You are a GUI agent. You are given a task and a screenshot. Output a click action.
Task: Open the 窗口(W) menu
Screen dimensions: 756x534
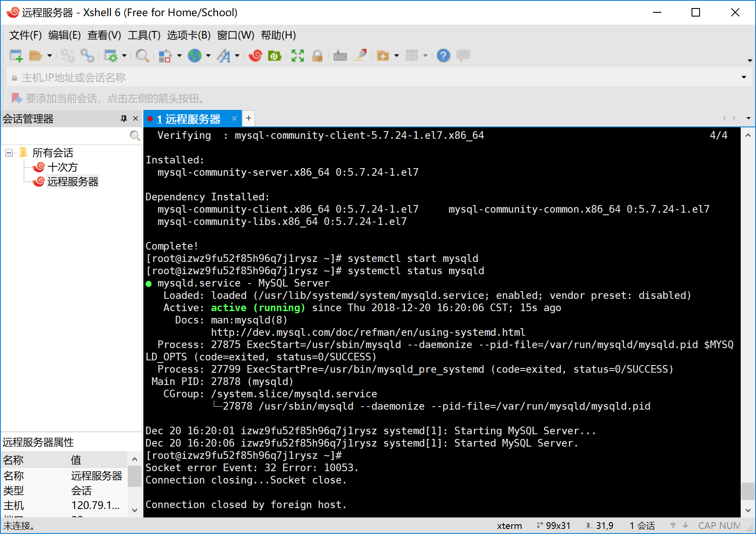click(236, 35)
